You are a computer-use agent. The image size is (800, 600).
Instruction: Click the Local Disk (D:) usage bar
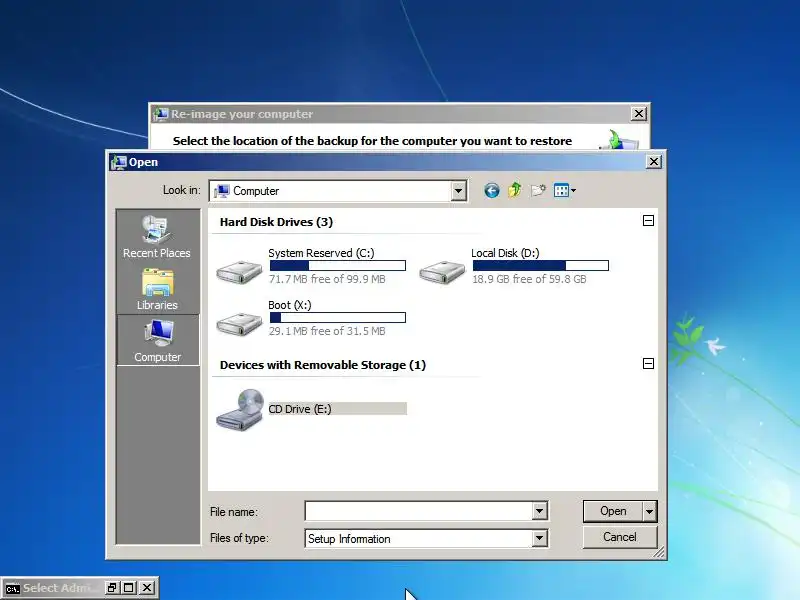coord(541,265)
